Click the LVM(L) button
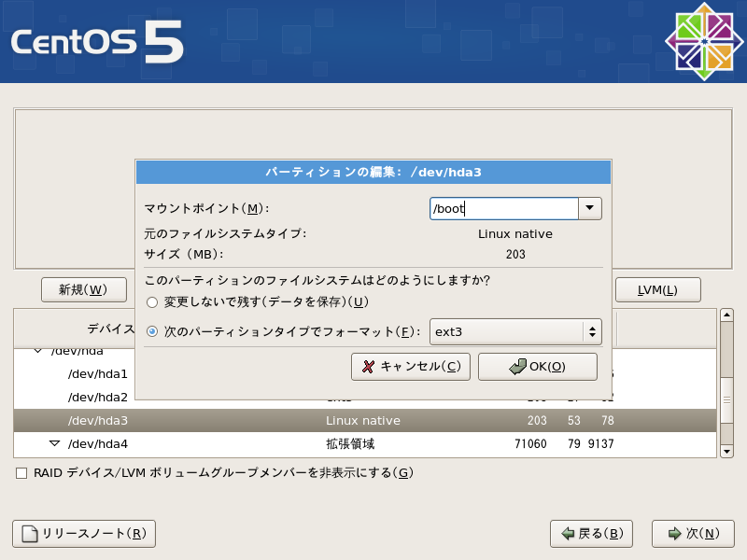The height and width of the screenshot is (560, 747). pyautogui.click(x=658, y=290)
